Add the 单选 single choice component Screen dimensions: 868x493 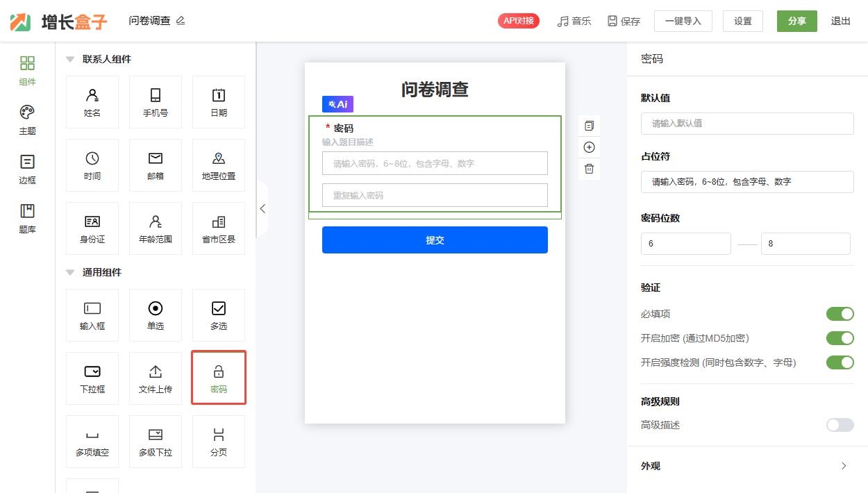[156, 315]
